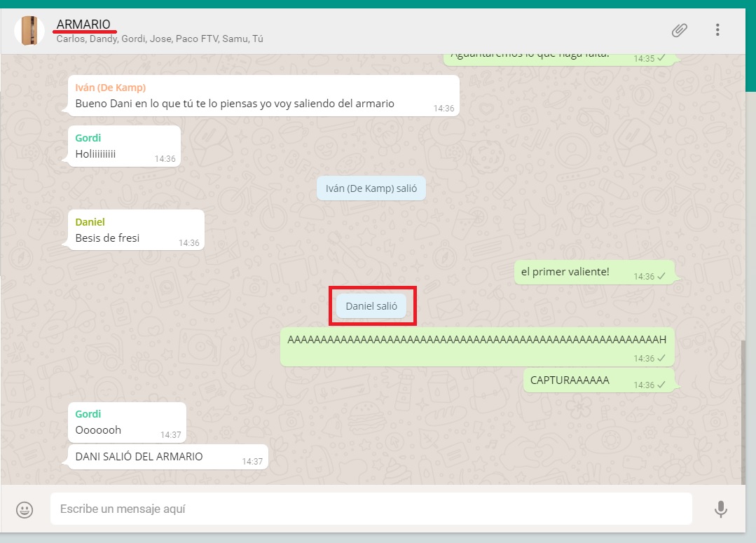
Task: Click Gordi's name above 'Holiiiiiiiii'
Action: [88, 138]
